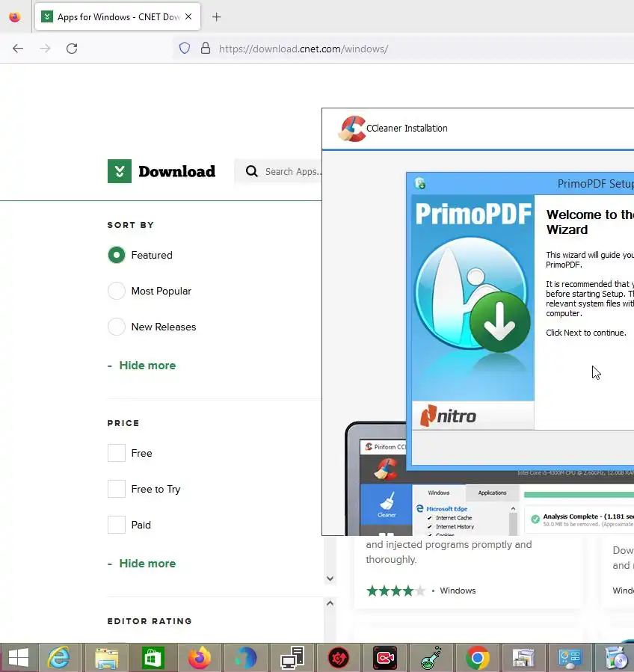The width and height of the screenshot is (634, 672).
Task: Click the CCleaner Installation logo icon
Action: point(352,128)
